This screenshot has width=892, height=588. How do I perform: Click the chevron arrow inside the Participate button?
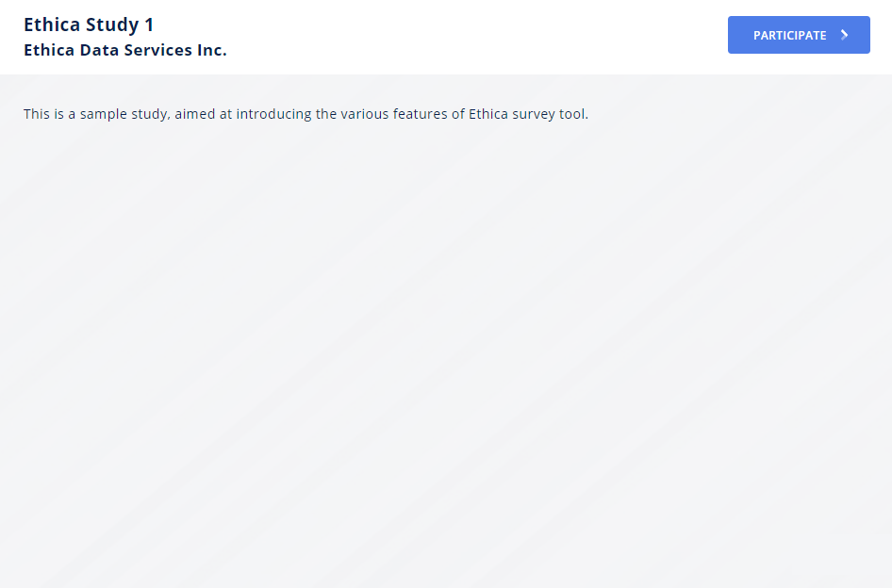pyautogui.click(x=845, y=35)
